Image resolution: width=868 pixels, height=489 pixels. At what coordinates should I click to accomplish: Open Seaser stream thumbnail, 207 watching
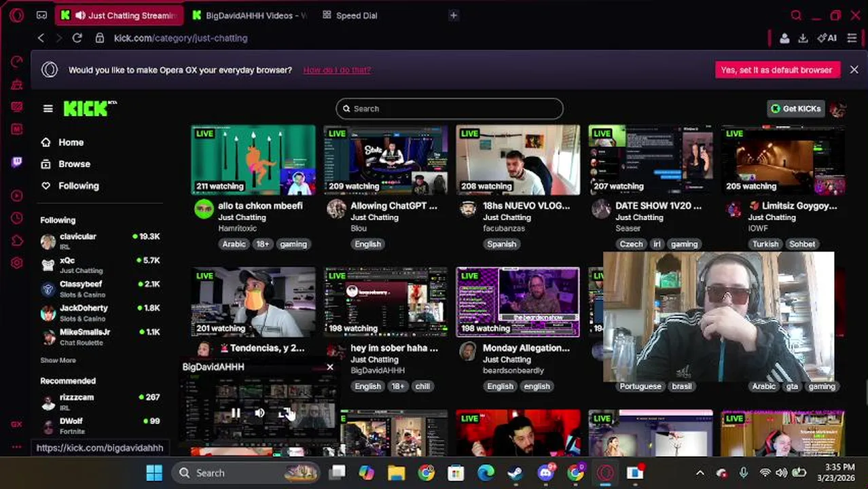(651, 160)
